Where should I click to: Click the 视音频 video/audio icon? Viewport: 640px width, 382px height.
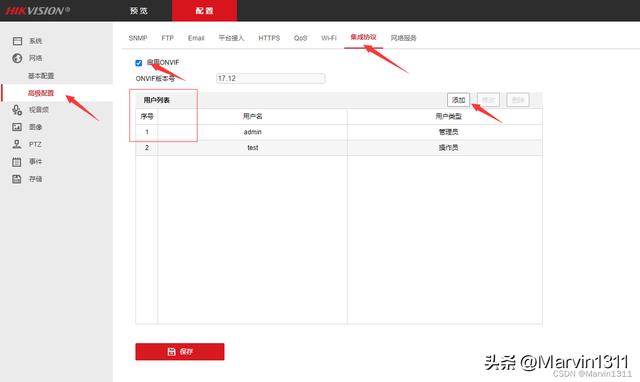(17, 110)
